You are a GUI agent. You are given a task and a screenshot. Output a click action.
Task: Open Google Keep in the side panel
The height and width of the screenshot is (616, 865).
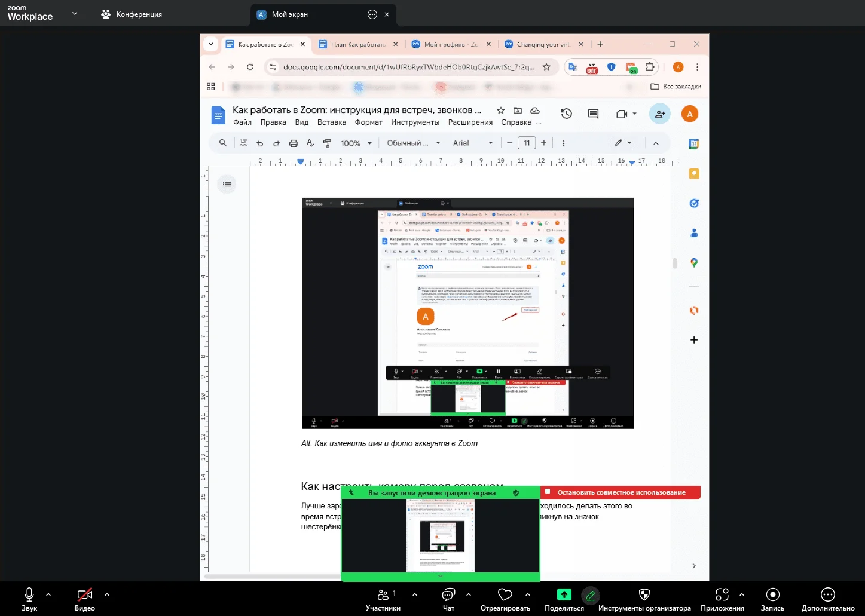click(x=694, y=174)
